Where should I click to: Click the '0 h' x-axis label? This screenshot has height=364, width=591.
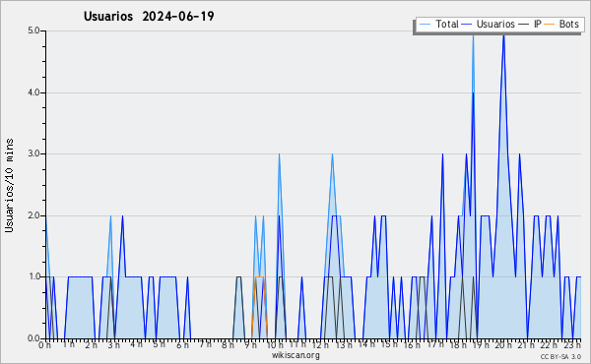point(44,345)
